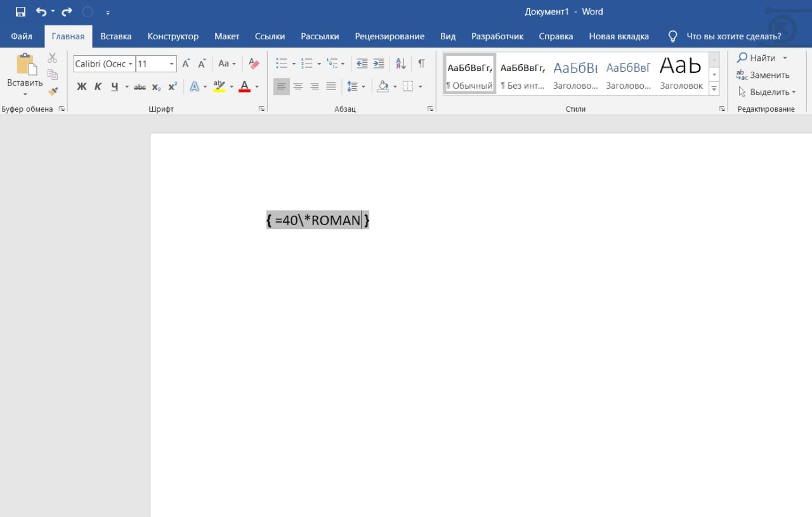Switch to the Рецензирование tab

click(x=390, y=36)
